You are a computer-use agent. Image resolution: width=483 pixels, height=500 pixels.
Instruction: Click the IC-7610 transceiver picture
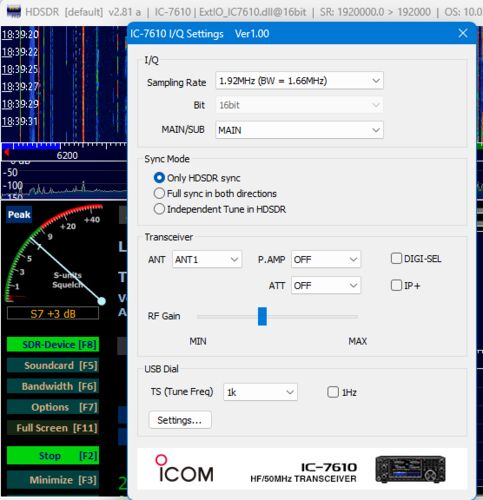[x=410, y=469]
